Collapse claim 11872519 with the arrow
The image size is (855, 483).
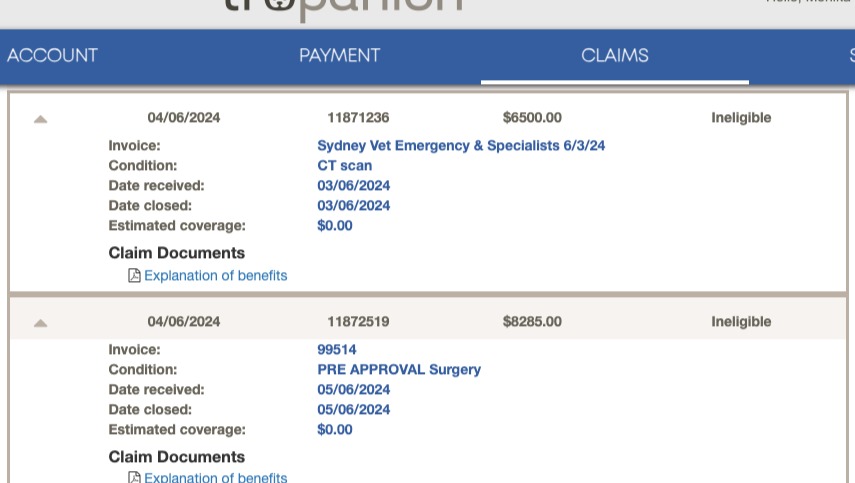[x=40, y=323]
